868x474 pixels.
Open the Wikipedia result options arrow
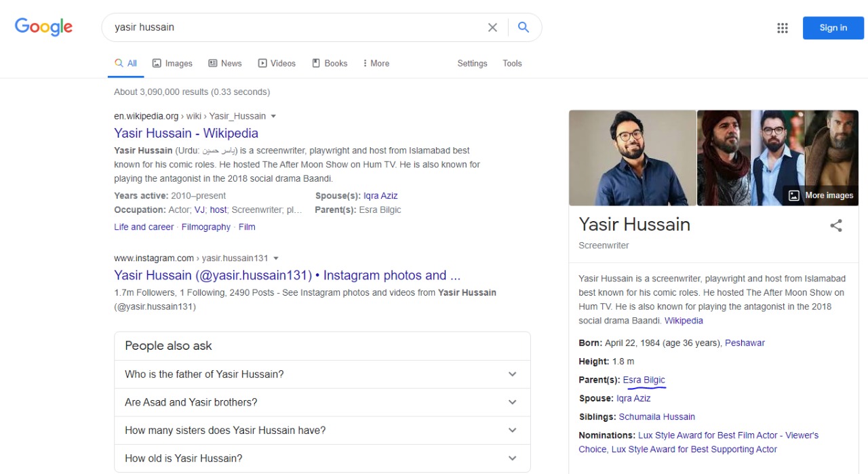click(273, 116)
